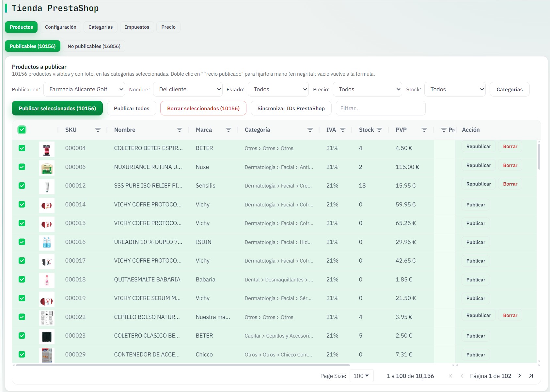Uncheck the row for SKU 000012
The width and height of the screenshot is (550, 392).
[22, 186]
